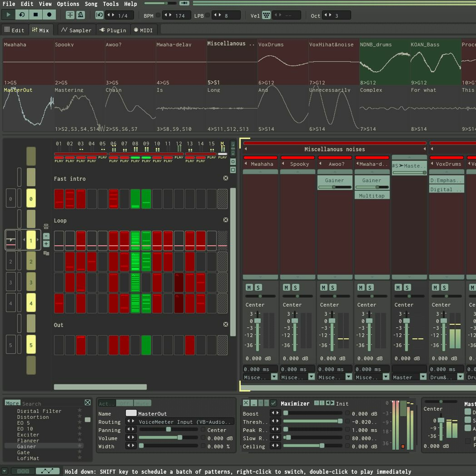The width and height of the screenshot is (476, 476).
Task: Stop playback with the Stop button
Action: 36,15
